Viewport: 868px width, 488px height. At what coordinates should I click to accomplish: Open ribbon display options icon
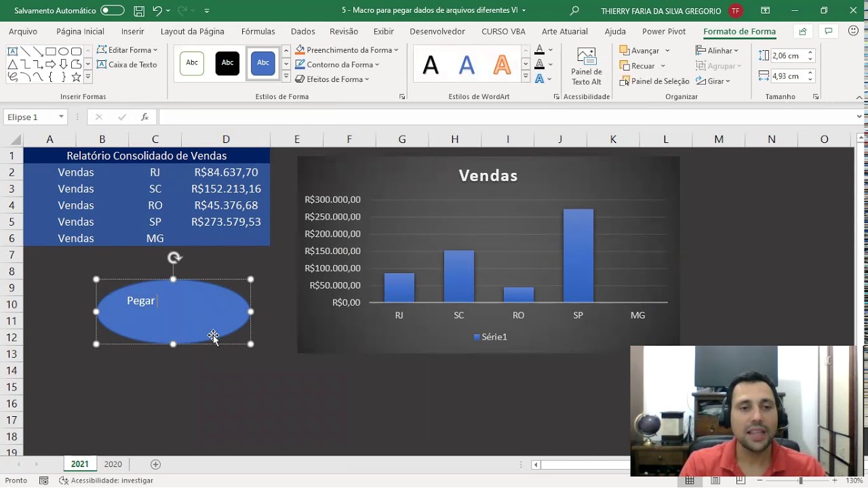coord(765,11)
